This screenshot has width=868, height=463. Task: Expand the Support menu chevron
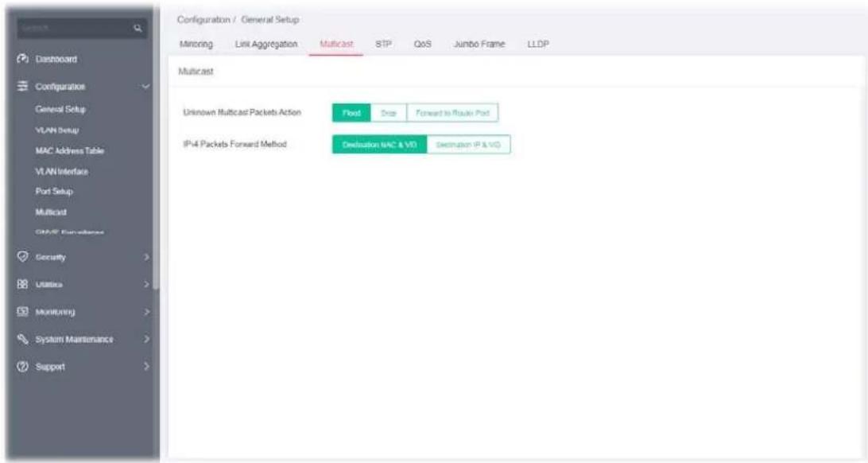coord(147,366)
